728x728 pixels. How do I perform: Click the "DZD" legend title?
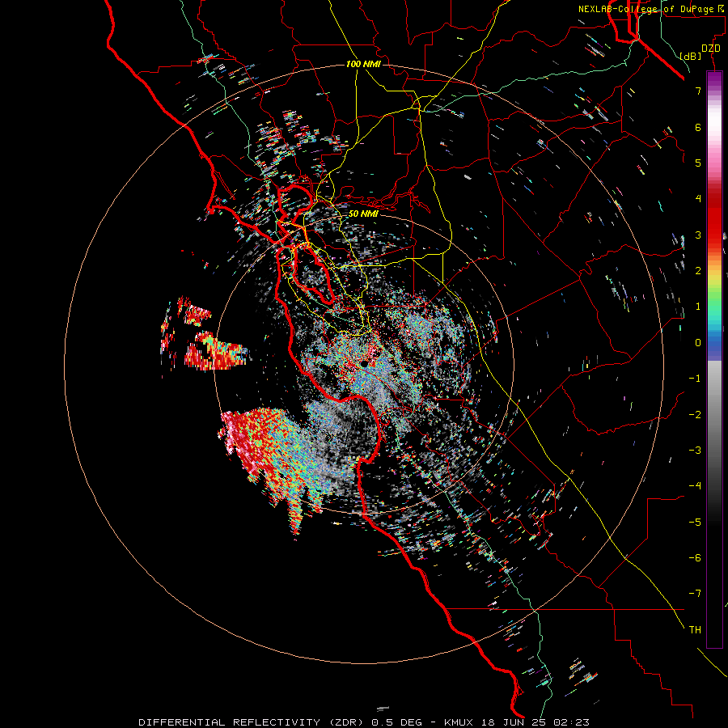coord(711,49)
